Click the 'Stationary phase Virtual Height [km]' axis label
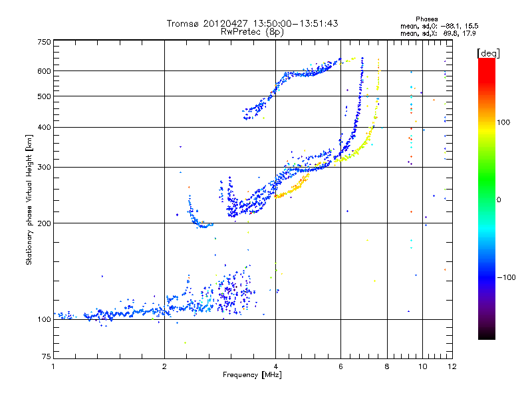The image size is (532, 399). point(29,199)
